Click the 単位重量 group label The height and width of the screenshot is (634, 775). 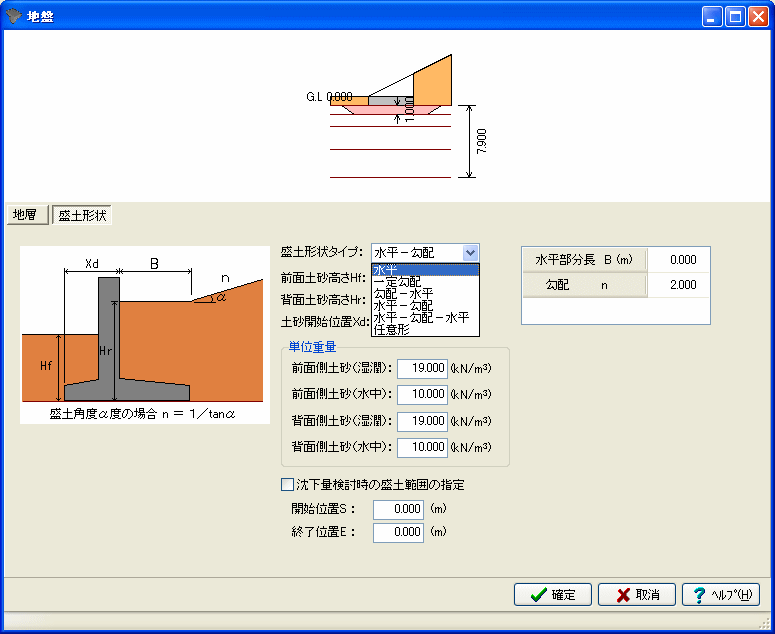(x=312, y=347)
